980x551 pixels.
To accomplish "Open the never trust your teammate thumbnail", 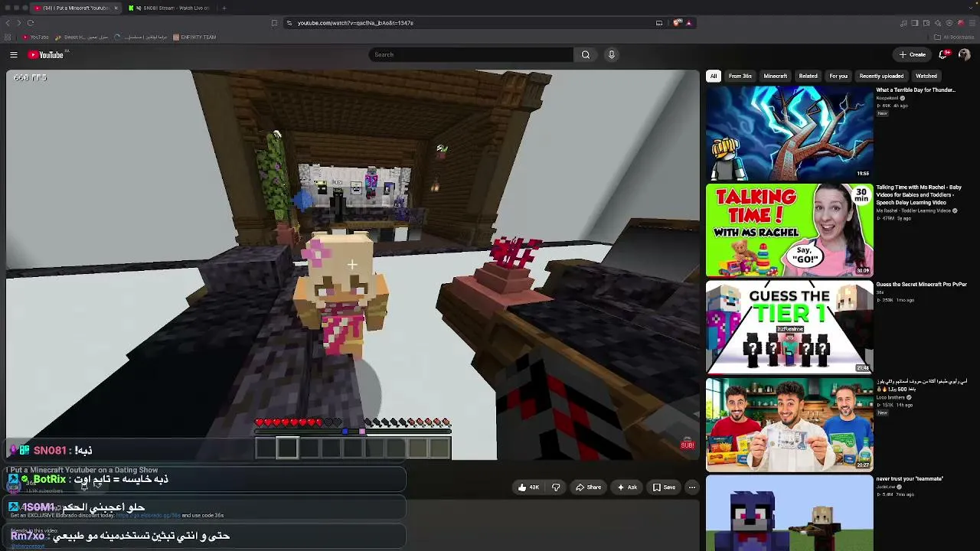I will pyautogui.click(x=789, y=513).
